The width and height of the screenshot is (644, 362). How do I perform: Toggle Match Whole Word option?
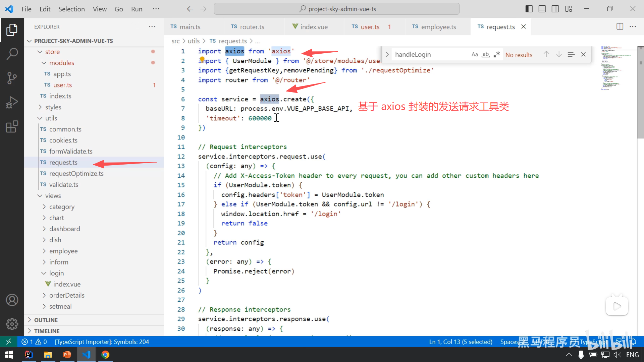tap(485, 54)
